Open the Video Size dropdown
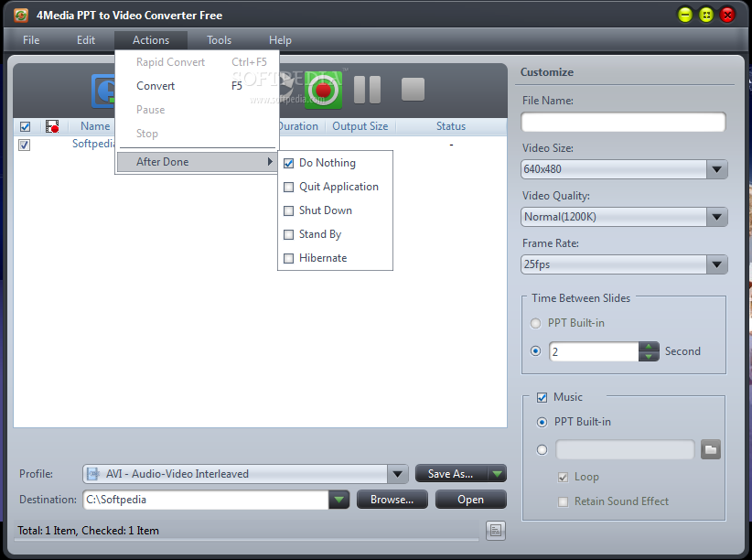 click(716, 169)
